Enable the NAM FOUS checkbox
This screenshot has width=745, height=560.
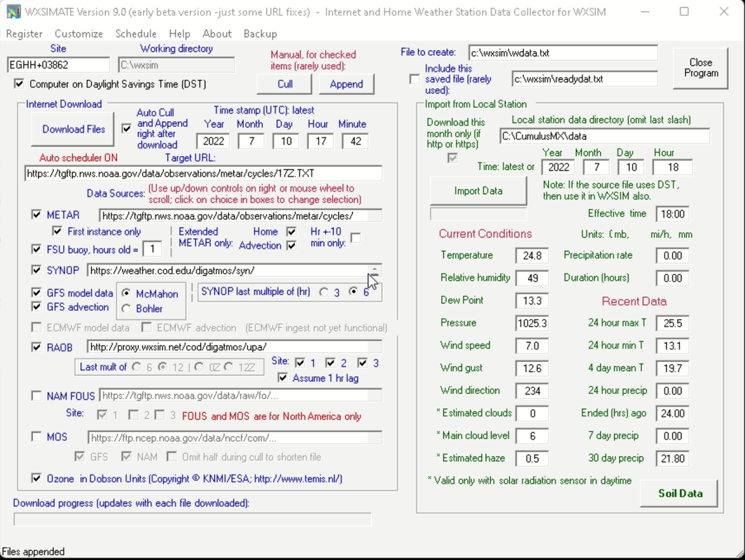click(36, 395)
